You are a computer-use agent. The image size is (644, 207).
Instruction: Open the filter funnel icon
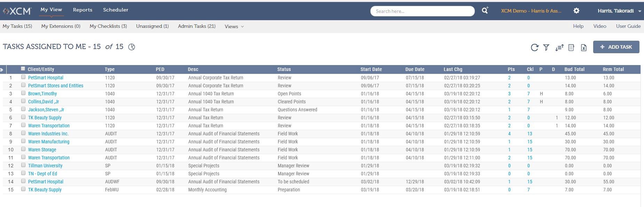pyautogui.click(x=546, y=47)
